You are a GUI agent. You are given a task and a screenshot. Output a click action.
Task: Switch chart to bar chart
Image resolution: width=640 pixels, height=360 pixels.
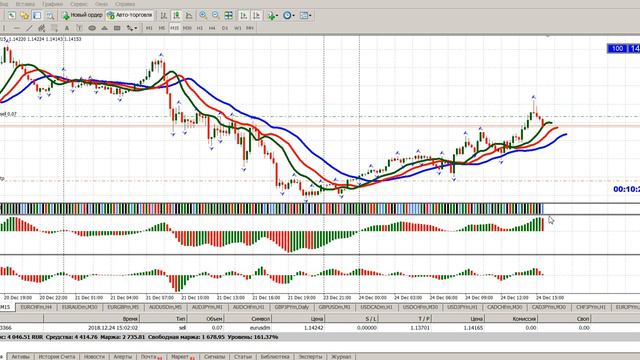[163, 16]
